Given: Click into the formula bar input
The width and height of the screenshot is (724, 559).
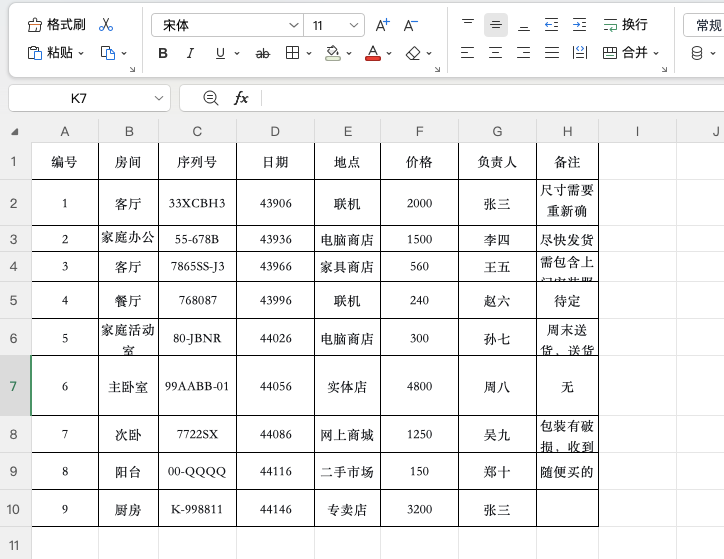Looking at the screenshot, I should coord(493,98).
